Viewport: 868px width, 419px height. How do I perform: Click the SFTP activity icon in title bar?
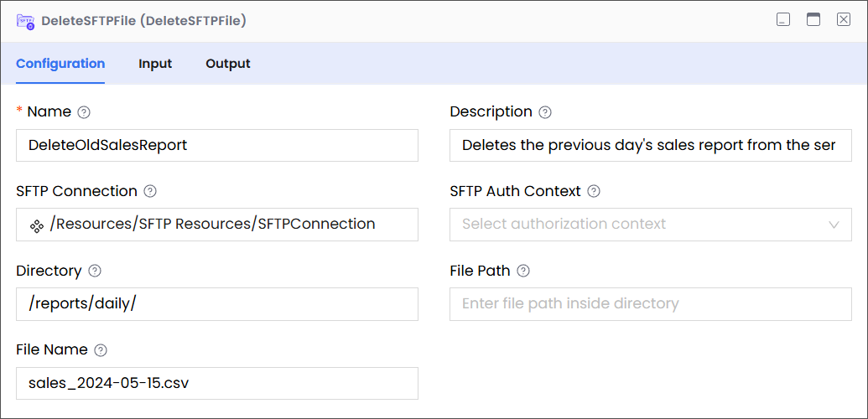[26, 21]
